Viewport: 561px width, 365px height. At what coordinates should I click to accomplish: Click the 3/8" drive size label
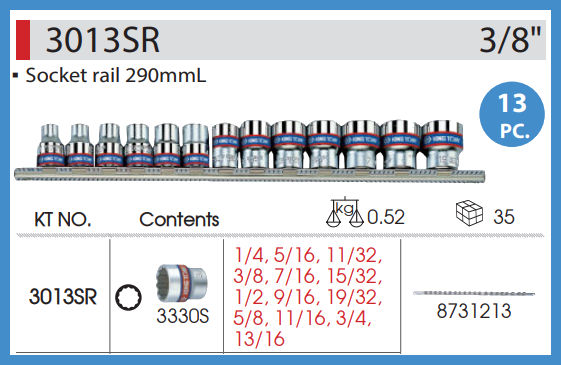click(x=510, y=40)
